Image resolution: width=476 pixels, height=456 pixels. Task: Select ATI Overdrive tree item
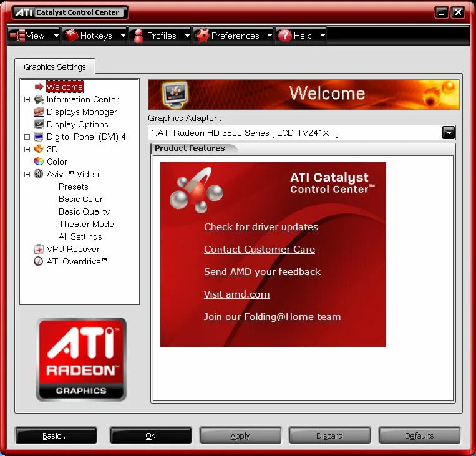77,261
